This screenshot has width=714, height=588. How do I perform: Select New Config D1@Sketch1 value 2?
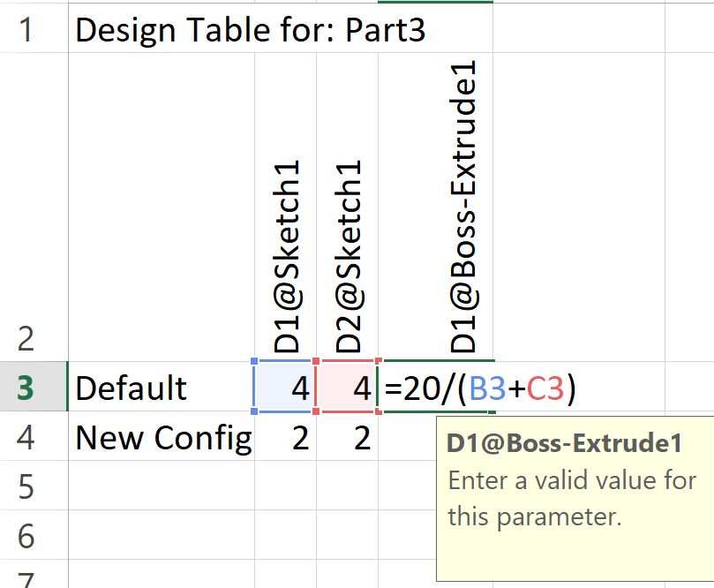click(x=285, y=436)
